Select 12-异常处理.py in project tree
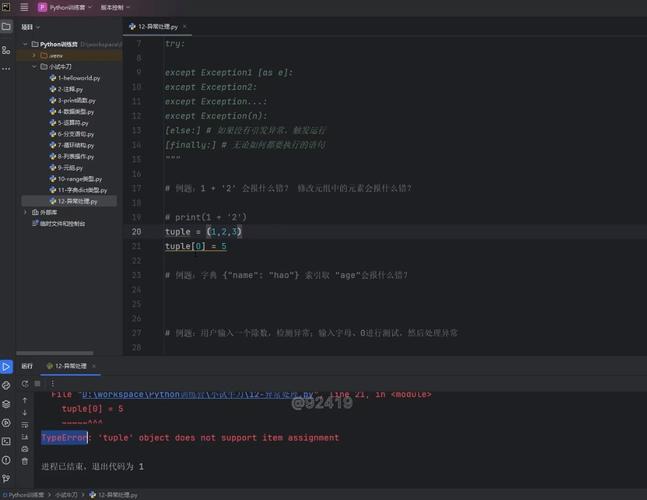 coord(73,201)
